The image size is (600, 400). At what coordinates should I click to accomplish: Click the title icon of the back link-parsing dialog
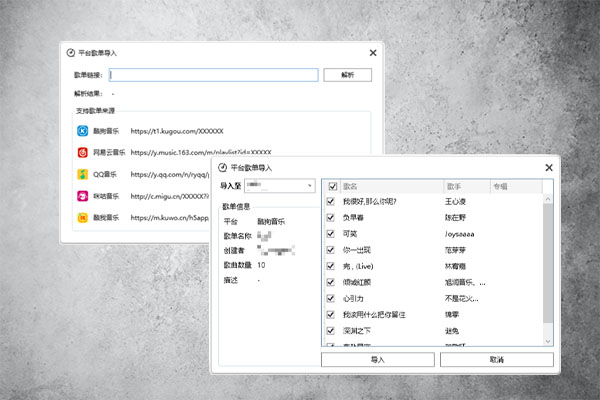tap(70, 53)
